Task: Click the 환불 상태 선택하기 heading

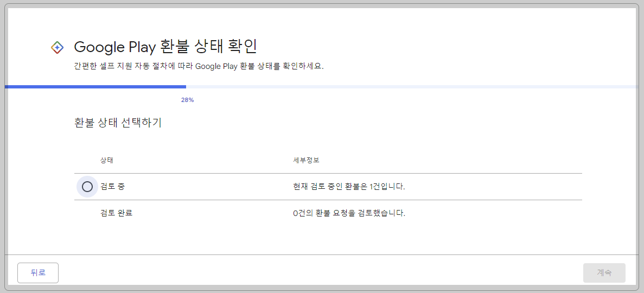Action: (x=118, y=123)
